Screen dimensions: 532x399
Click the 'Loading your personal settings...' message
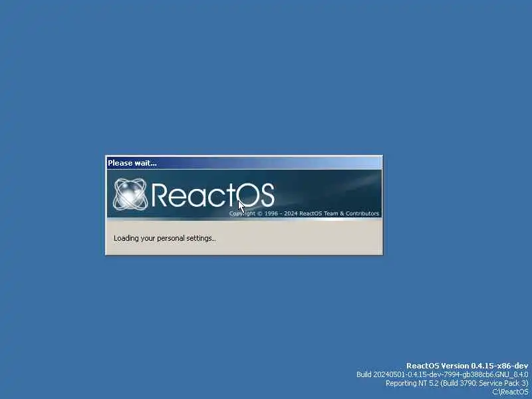coord(164,238)
